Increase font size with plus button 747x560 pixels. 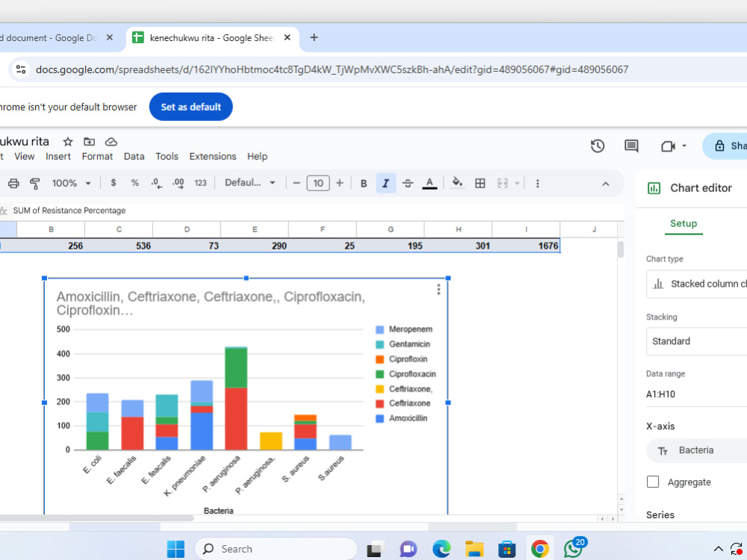[x=340, y=184]
